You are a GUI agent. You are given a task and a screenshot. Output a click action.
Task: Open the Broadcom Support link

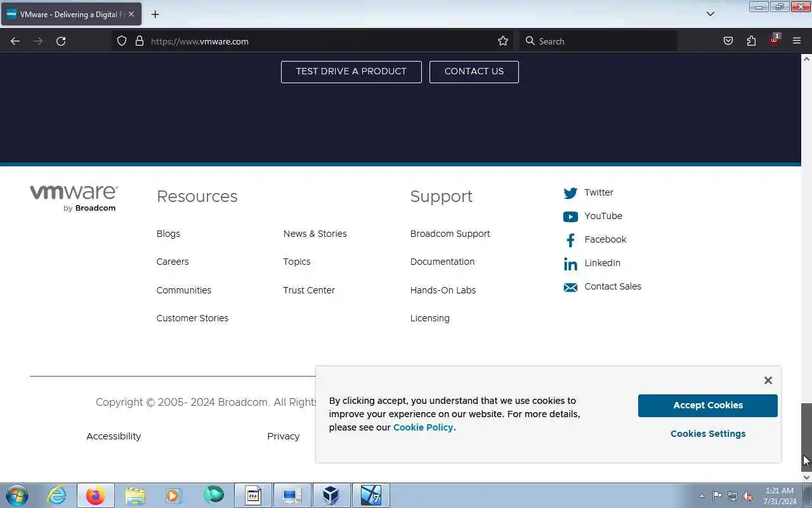click(450, 234)
